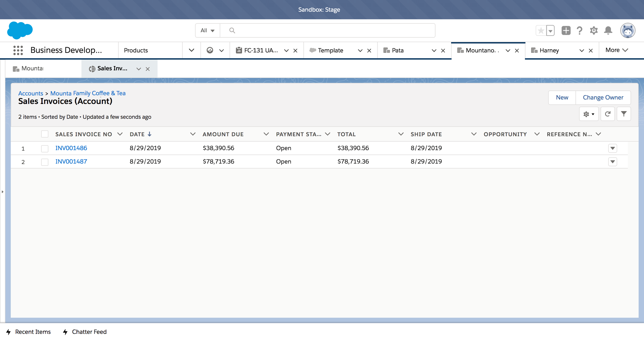Open Payment Status column menu chevron
The image size is (644, 341).
coord(328,134)
